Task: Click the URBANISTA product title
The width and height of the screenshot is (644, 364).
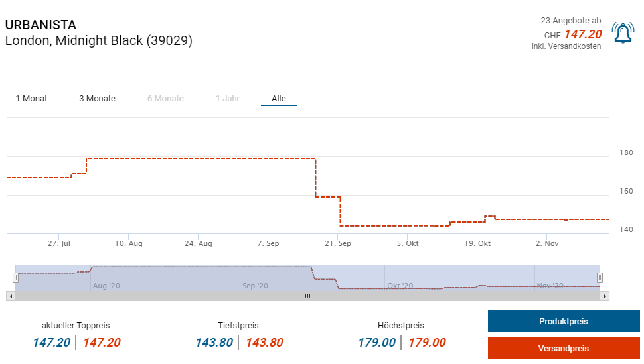Action: click(x=40, y=25)
